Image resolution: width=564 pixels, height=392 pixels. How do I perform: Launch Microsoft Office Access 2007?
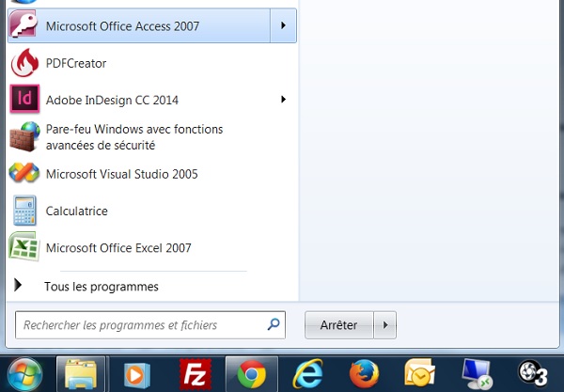pyautogui.click(x=139, y=25)
